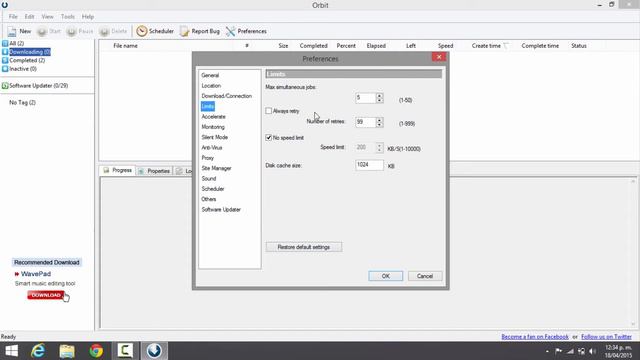Select Limits in Preferences list
640x360 pixels.
pos(208,107)
